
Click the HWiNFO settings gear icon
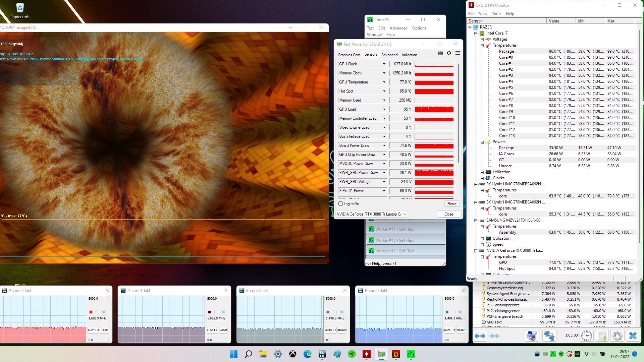point(617,336)
